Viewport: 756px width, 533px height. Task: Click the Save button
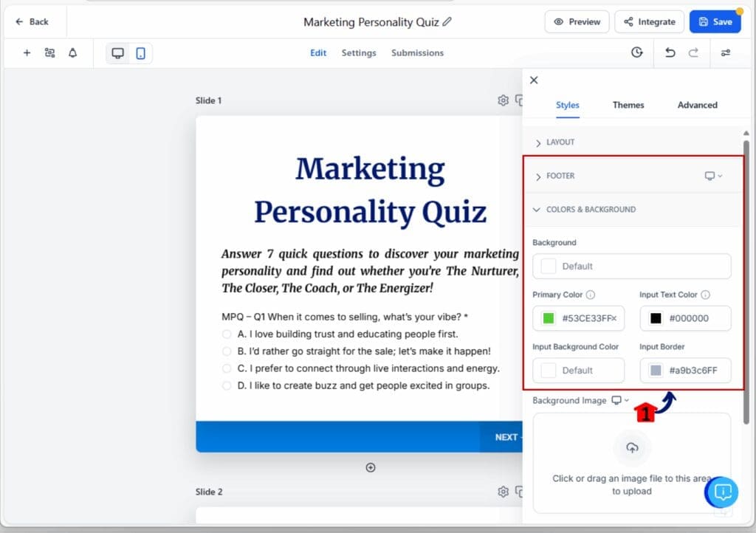point(715,22)
